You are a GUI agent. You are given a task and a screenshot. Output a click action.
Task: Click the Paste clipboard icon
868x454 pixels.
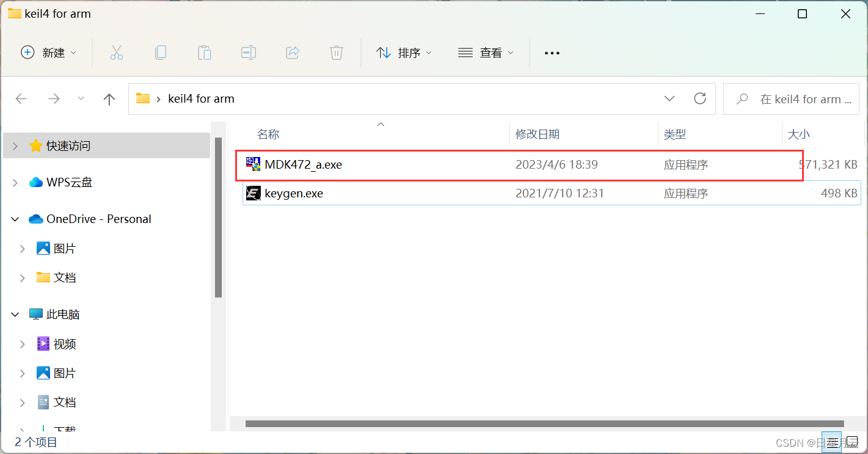pyautogui.click(x=205, y=53)
